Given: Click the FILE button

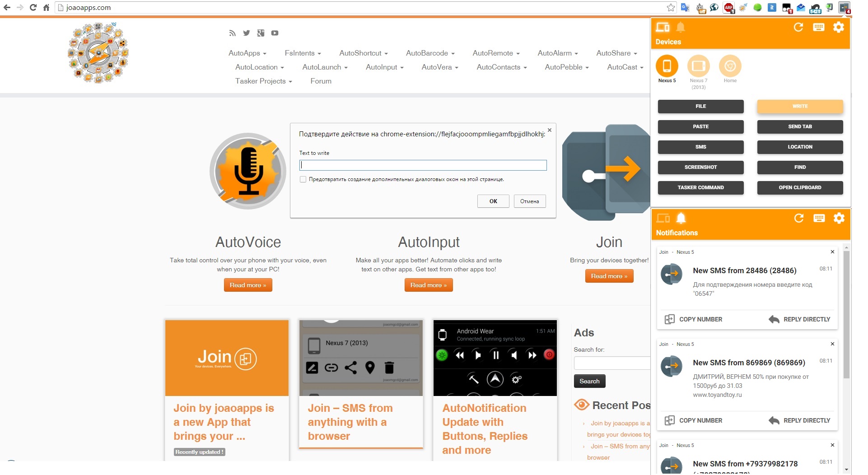Looking at the screenshot, I should [x=700, y=106].
